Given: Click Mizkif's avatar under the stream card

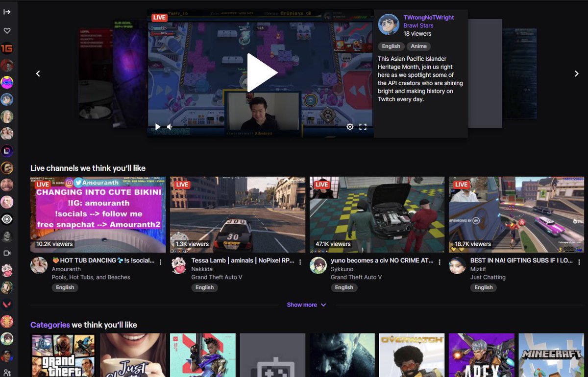Looking at the screenshot, I should click(457, 265).
